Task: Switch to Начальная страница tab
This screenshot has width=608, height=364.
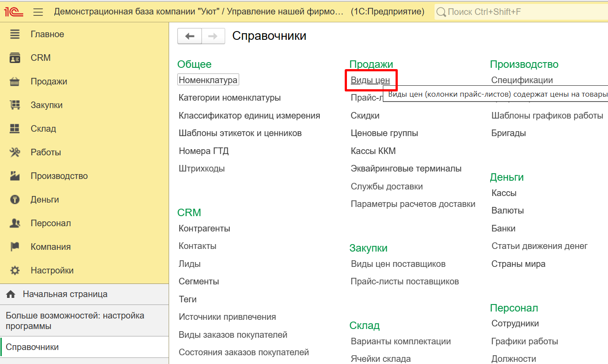Action: 65,294
